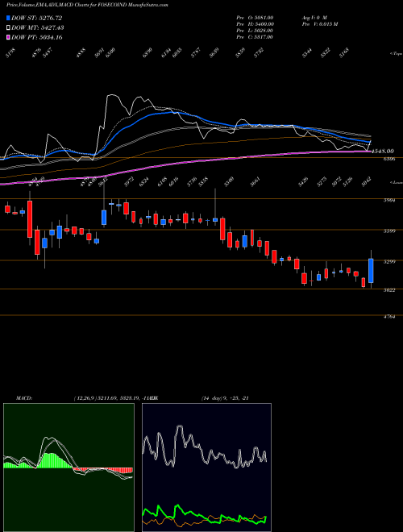
Task: Click the Pre L: 5028.00 low value
Action: [x=255, y=31]
